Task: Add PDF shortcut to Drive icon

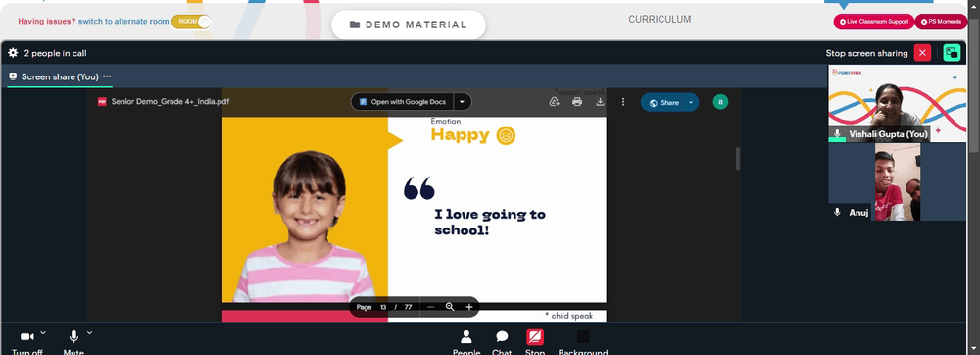Action: pos(554,102)
